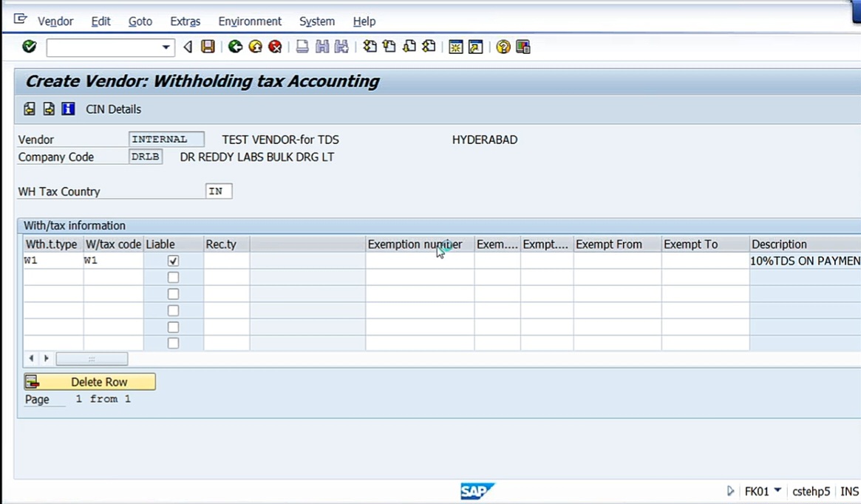Click the W/tax code cell W1

coord(113,261)
